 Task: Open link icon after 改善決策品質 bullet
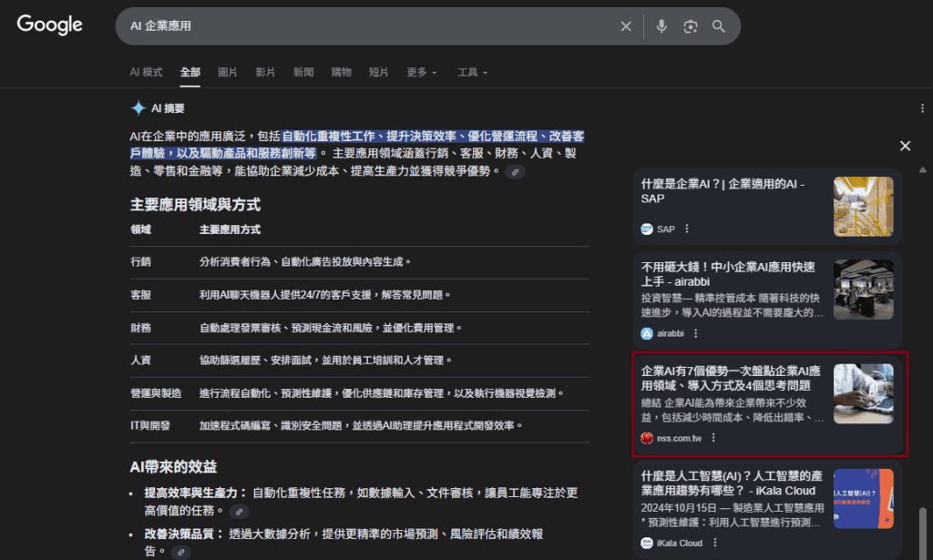[x=181, y=553]
